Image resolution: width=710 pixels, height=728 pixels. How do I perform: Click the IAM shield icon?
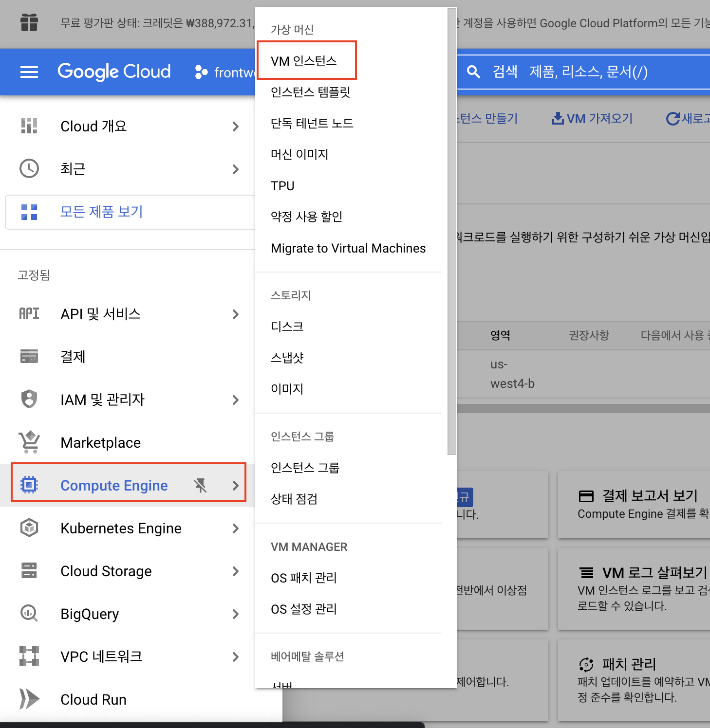pos(29,399)
